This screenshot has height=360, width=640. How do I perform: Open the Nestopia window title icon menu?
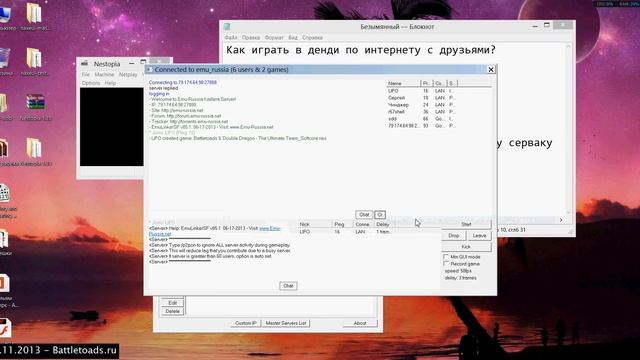tap(84, 64)
